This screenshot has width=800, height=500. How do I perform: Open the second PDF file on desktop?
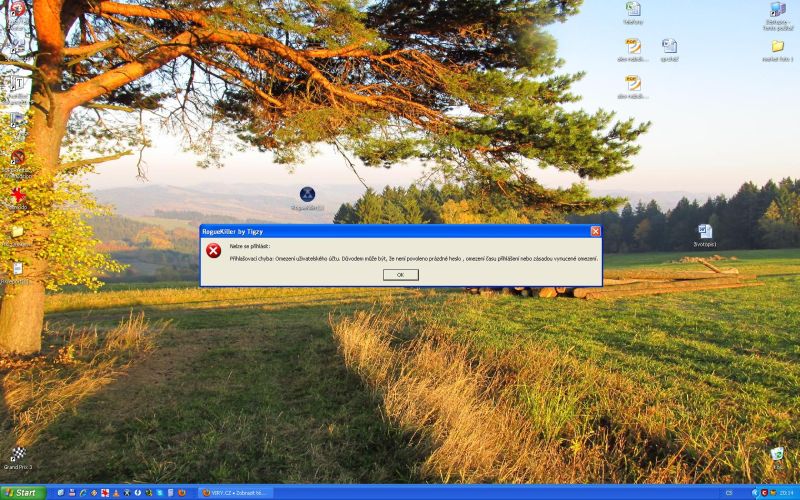(633, 84)
